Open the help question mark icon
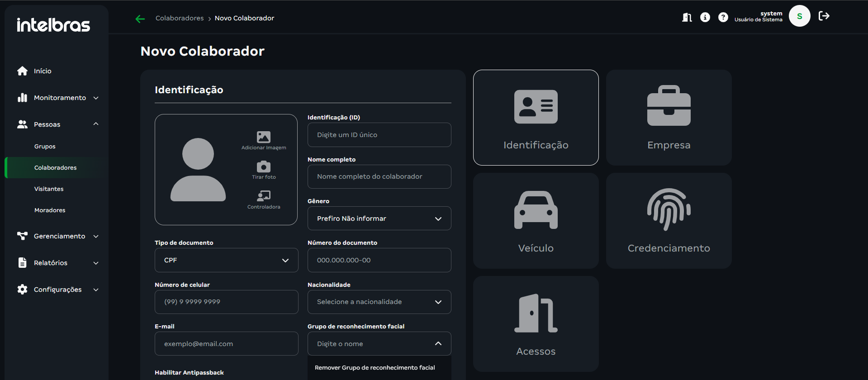The height and width of the screenshot is (380, 868). click(723, 17)
